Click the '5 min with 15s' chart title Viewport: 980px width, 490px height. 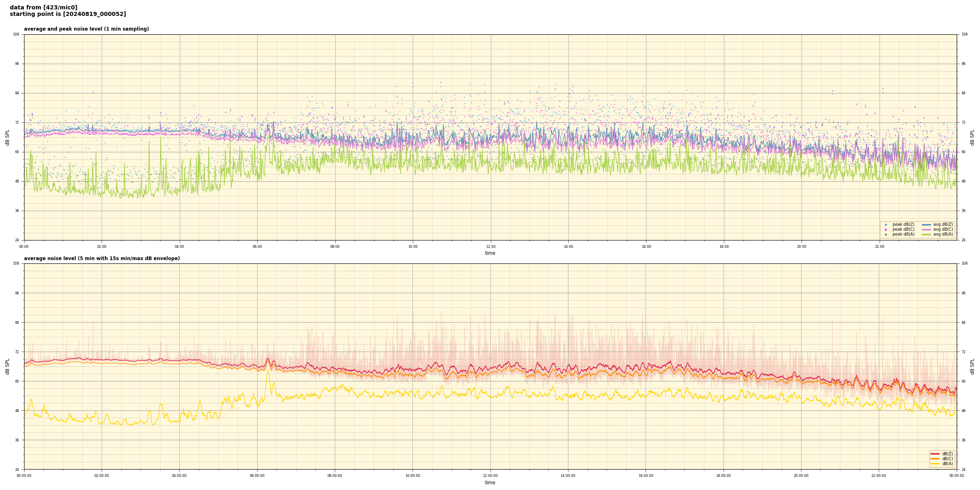[x=102, y=258]
